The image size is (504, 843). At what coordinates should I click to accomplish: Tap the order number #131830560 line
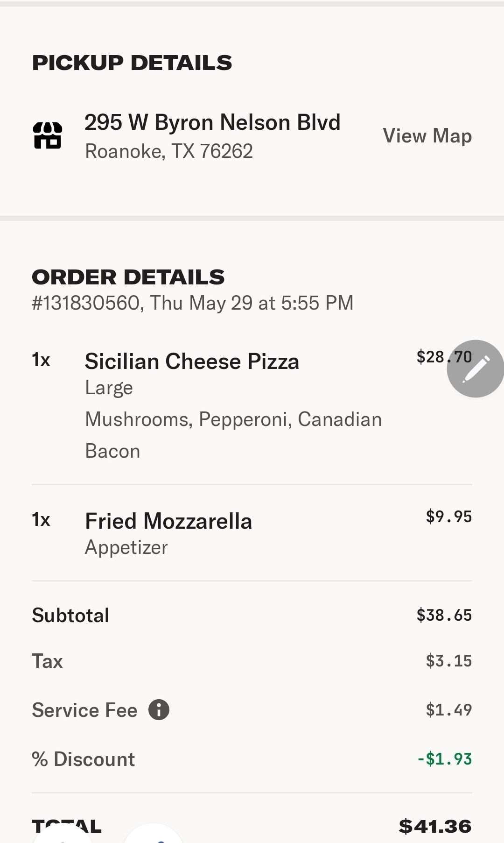(192, 303)
